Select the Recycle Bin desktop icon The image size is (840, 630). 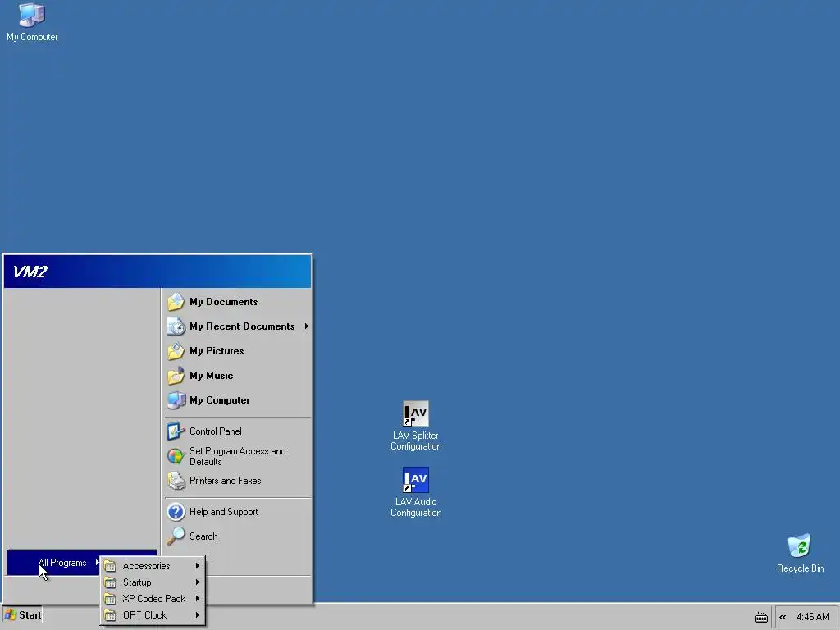(800, 554)
